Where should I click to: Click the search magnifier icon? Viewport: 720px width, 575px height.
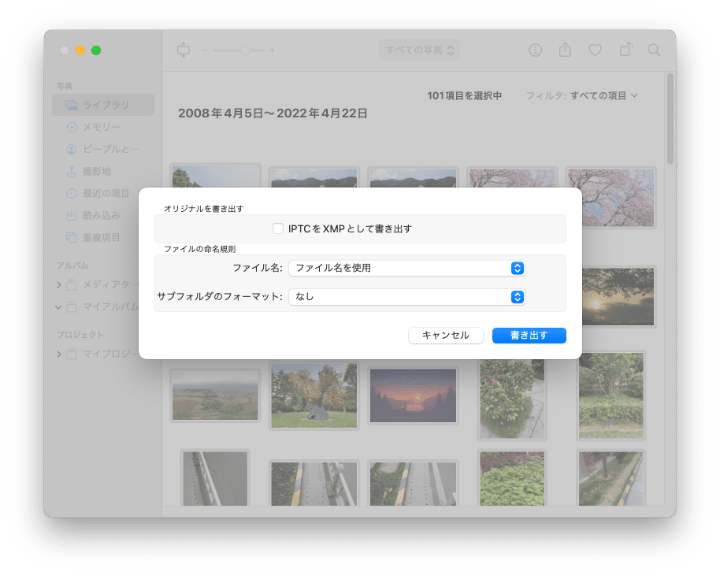(655, 50)
